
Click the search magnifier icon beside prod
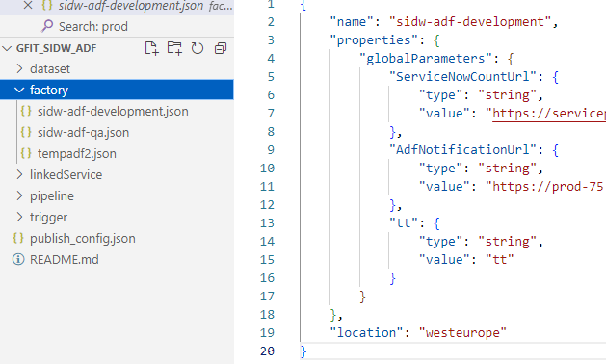[47, 26]
